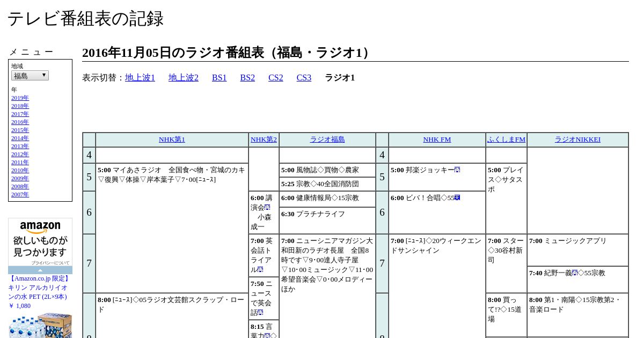Click the icon after ビバ！合唱◇55
644x338 pixels.
tap(457, 198)
